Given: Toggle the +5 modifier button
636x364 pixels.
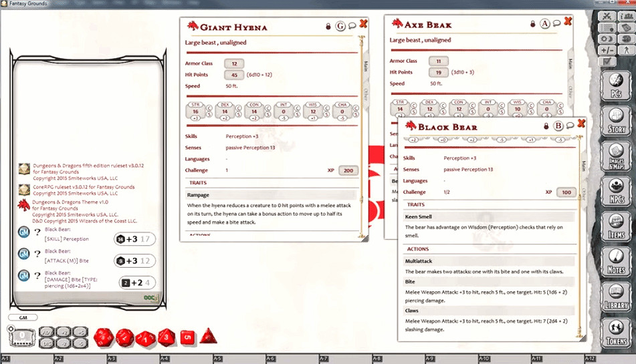Looking at the screenshot, I should (81, 333).
